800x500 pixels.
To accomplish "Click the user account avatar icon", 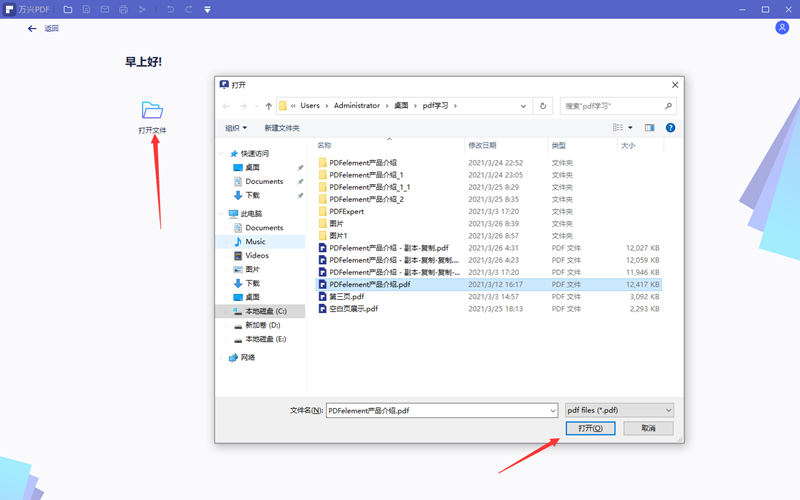I will 782,28.
